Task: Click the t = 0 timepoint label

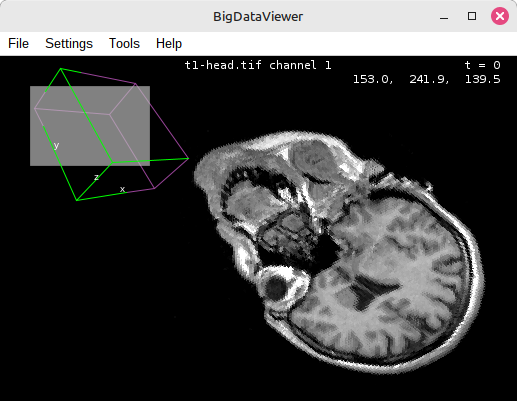Action: [482, 65]
